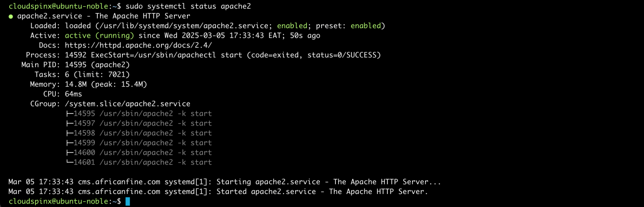This screenshot has width=644, height=207.
Task: Click the green status dot before apache2.service
Action: tap(10, 16)
